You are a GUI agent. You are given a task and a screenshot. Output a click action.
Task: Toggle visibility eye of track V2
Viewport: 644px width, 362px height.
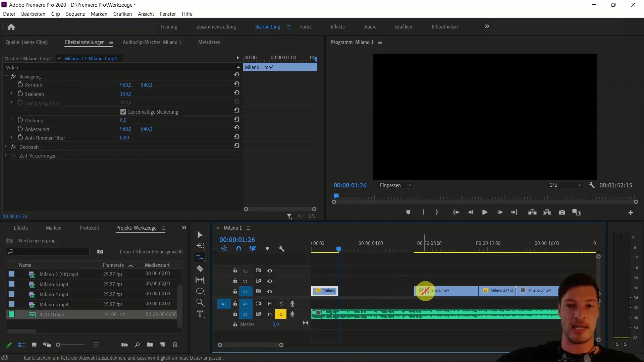tap(270, 281)
